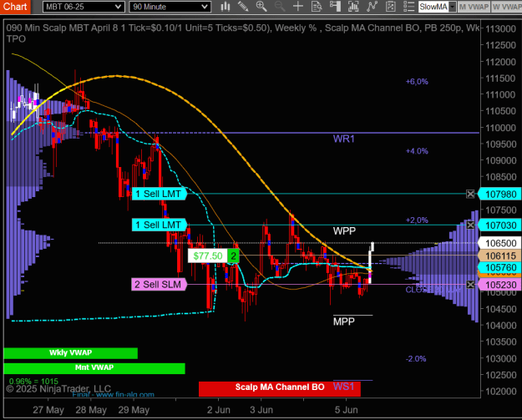Click the 110000 price scale label
Viewport: 522px width, 420px height.
click(500, 128)
